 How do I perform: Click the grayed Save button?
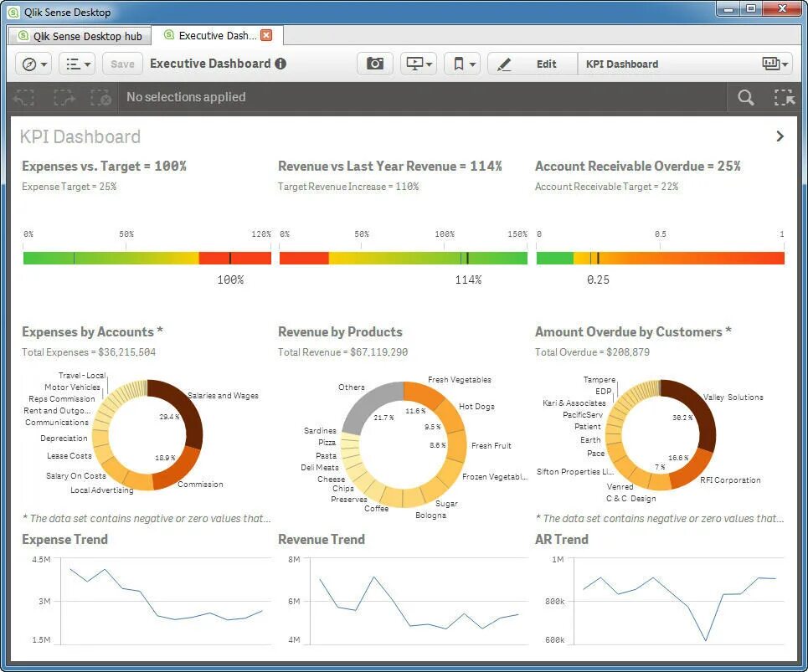coord(122,64)
